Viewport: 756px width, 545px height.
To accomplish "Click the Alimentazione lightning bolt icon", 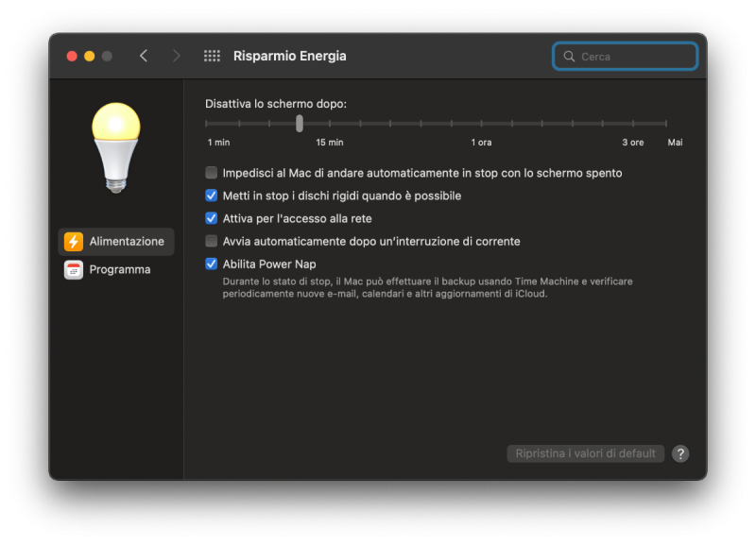I will coord(74,242).
